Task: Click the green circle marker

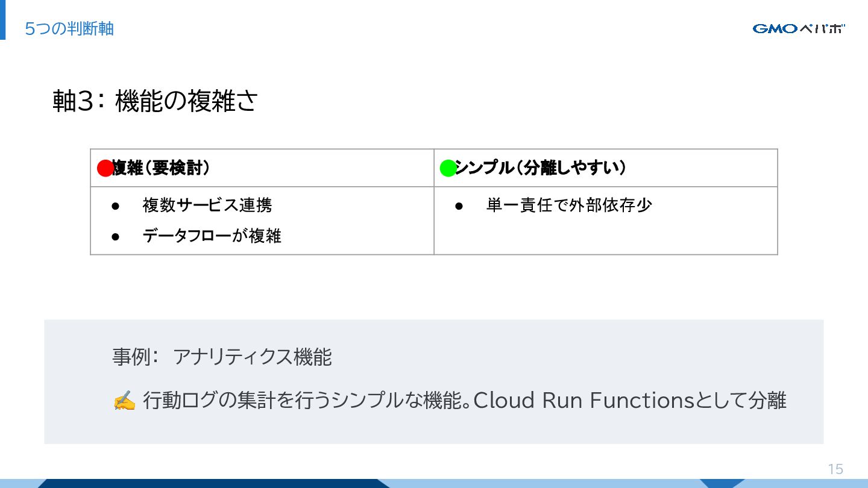Action: (x=448, y=169)
